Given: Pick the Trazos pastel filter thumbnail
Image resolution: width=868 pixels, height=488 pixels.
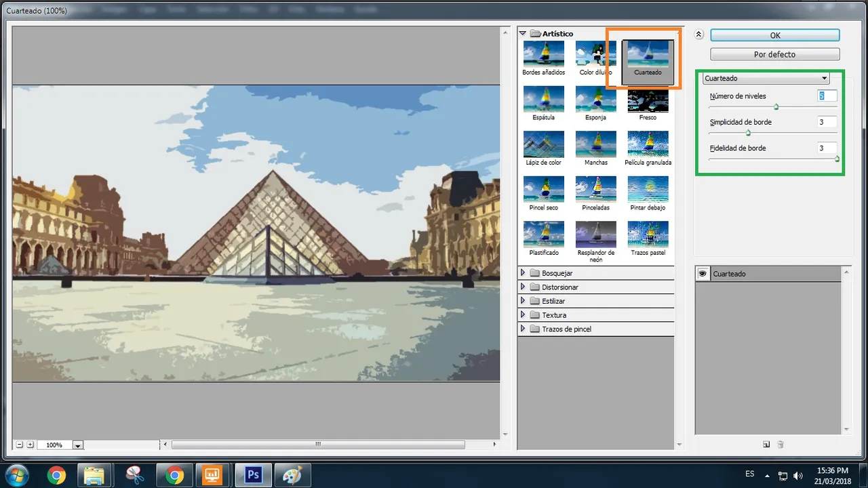Looking at the screenshot, I should point(648,239).
